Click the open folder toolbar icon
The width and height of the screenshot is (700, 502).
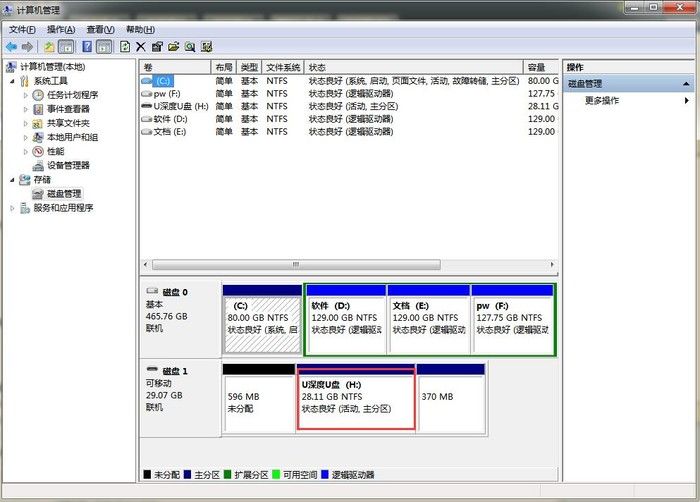click(x=173, y=46)
